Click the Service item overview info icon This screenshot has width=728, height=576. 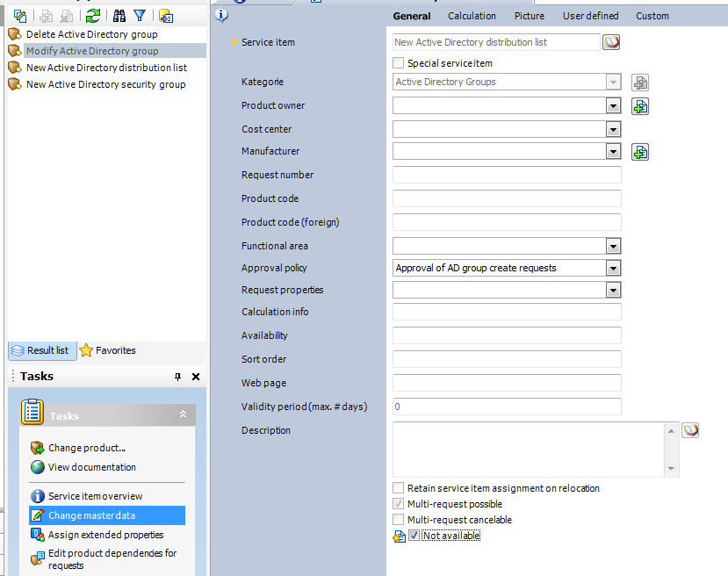[x=37, y=496]
